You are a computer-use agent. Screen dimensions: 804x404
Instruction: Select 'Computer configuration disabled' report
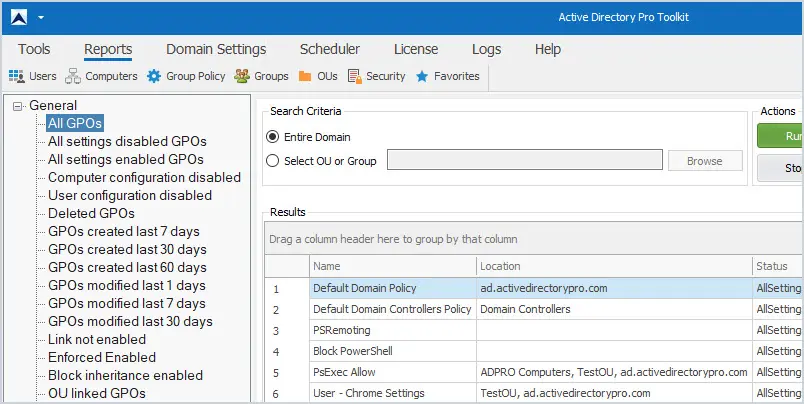point(144,177)
